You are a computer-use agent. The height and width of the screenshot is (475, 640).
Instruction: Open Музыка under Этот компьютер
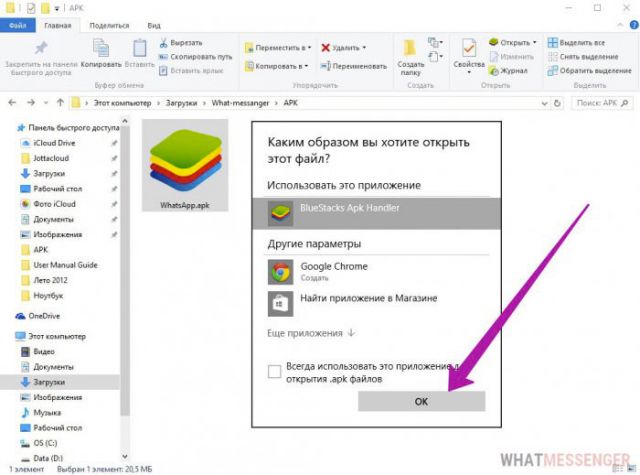pyautogui.click(x=47, y=413)
